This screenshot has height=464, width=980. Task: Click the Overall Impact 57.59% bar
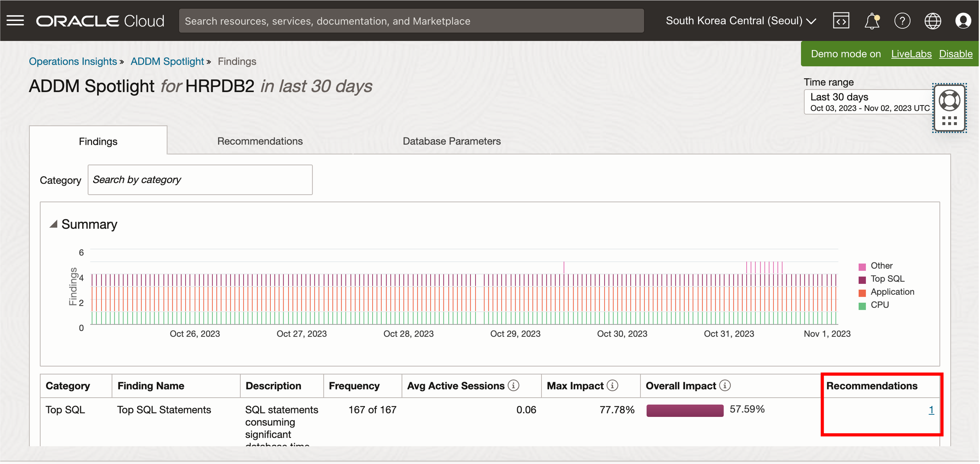(685, 410)
